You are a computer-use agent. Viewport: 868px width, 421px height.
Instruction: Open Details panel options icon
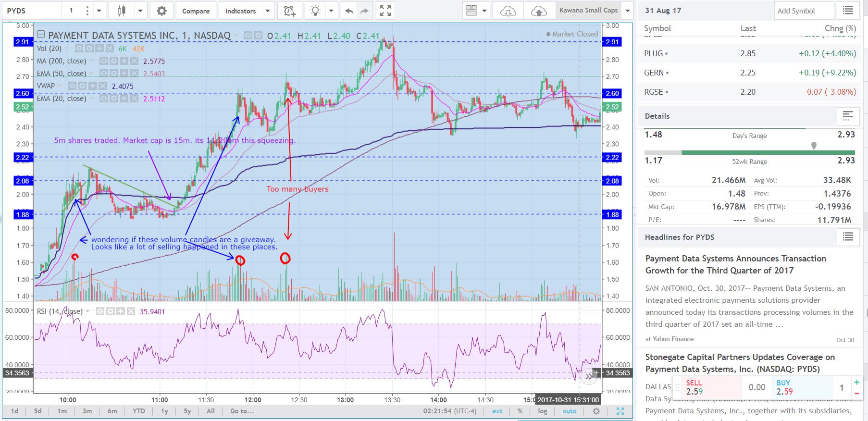[x=848, y=116]
